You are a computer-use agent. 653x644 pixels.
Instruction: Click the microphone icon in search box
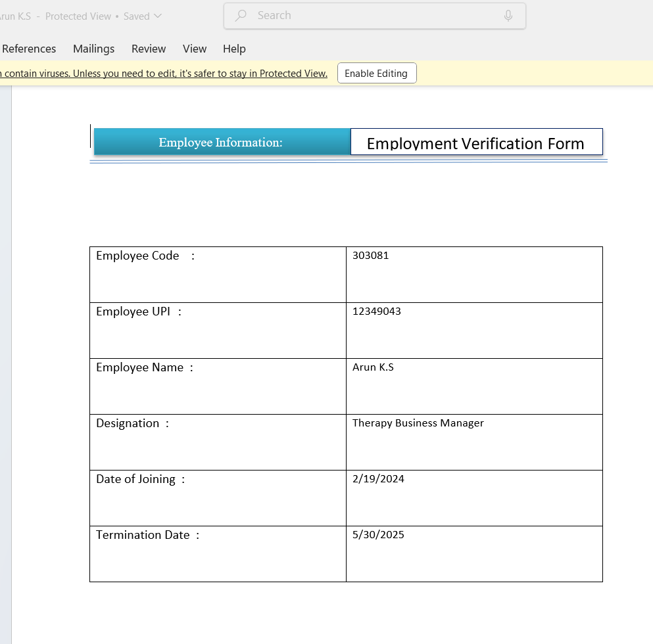tap(508, 16)
